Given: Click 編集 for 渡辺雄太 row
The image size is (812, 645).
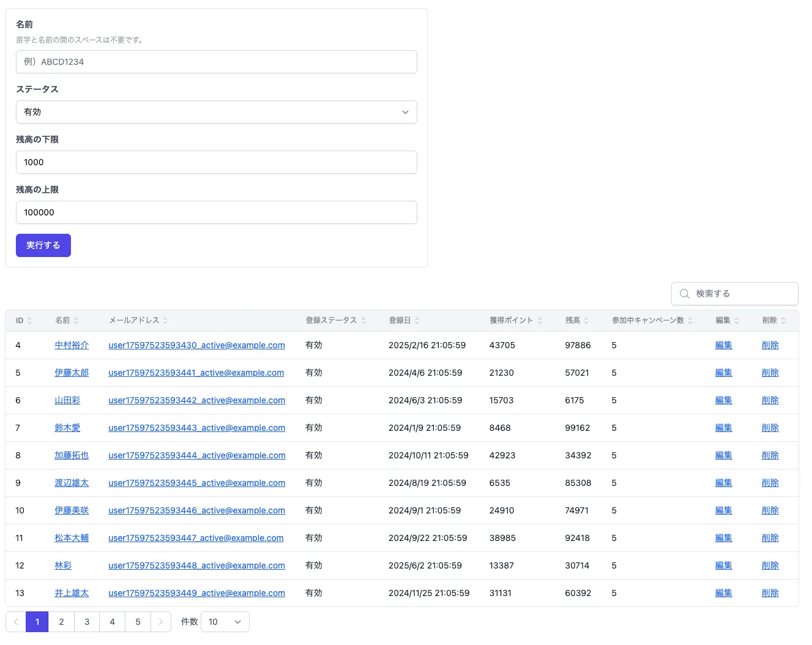Looking at the screenshot, I should 724,483.
